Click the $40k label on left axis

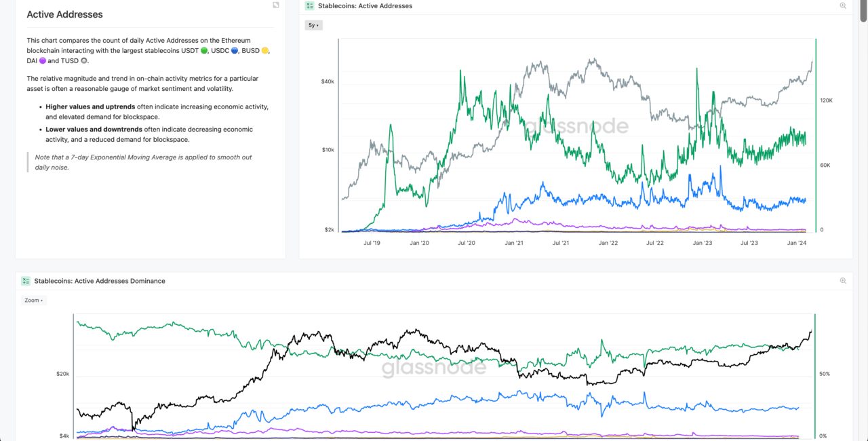(x=328, y=81)
